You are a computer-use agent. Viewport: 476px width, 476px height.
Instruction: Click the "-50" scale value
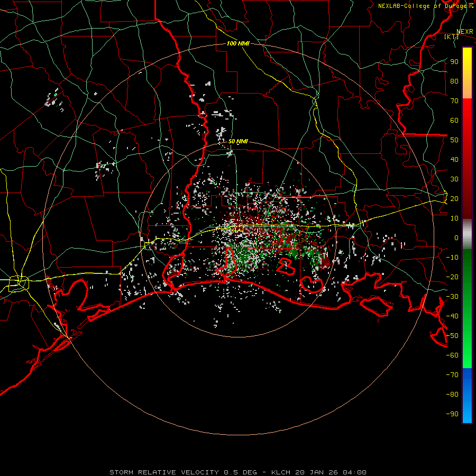[x=452, y=336]
